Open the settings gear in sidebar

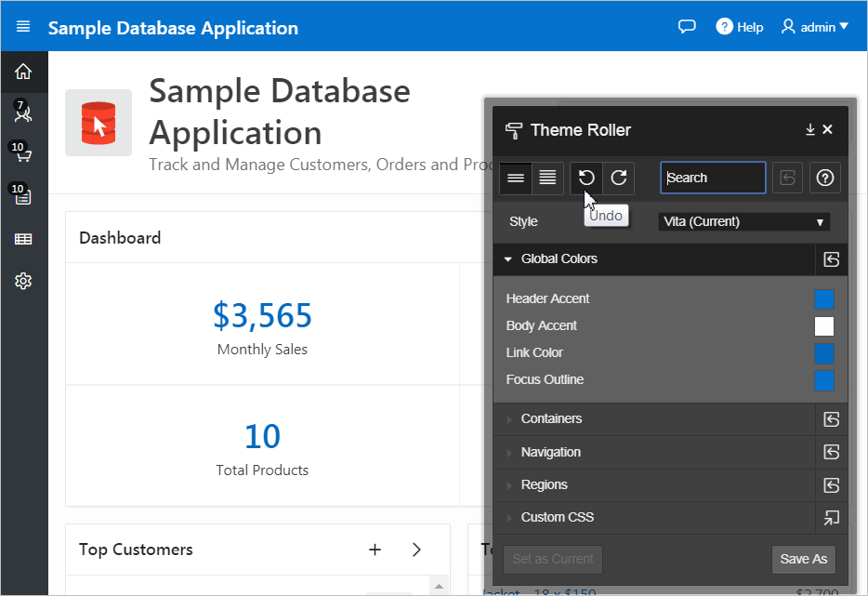click(x=23, y=281)
